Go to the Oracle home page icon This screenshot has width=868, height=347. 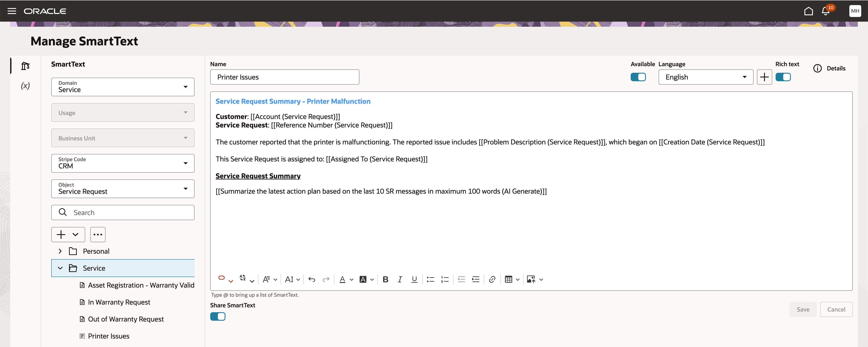[808, 11]
